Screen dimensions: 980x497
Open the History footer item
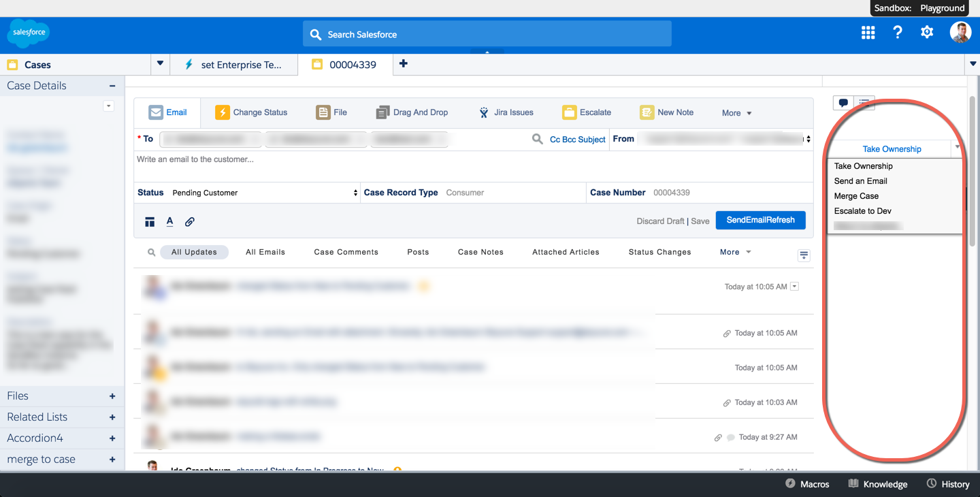[948, 484]
